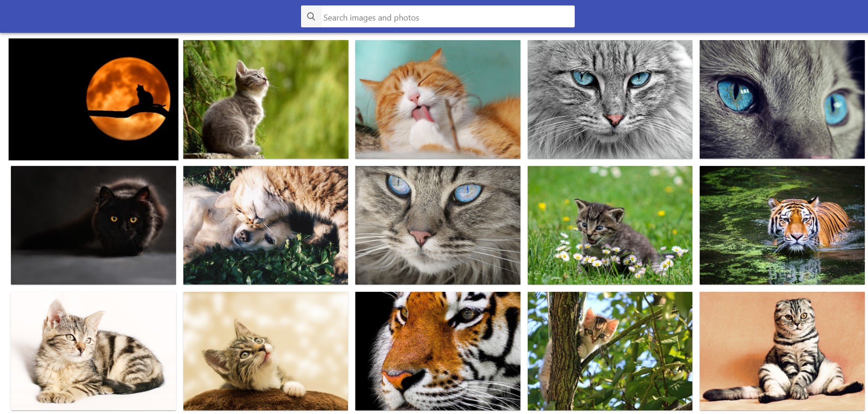Screen dimensions: 868x414
Task: View the kitten among daisies in grass
Action: pyautogui.click(x=610, y=225)
